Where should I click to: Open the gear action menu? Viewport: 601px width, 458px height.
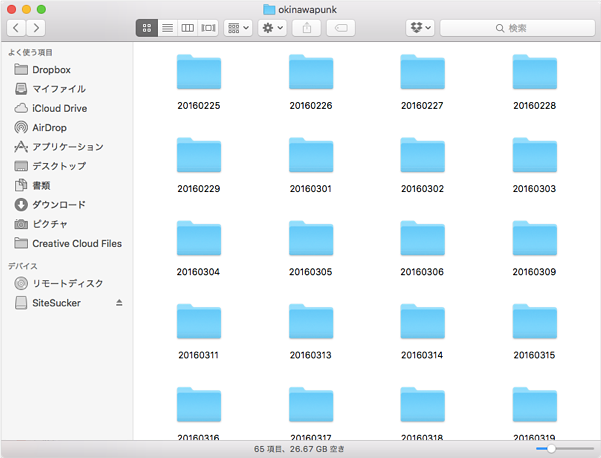coord(272,28)
